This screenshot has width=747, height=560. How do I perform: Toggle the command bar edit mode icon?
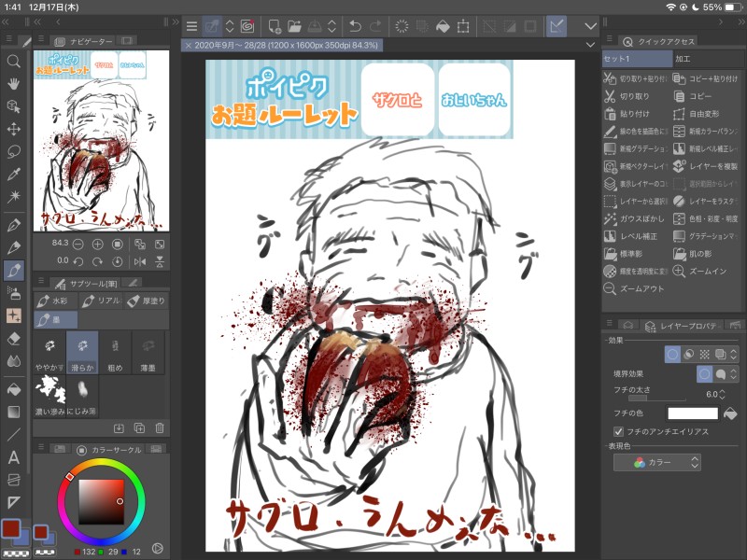(x=212, y=26)
